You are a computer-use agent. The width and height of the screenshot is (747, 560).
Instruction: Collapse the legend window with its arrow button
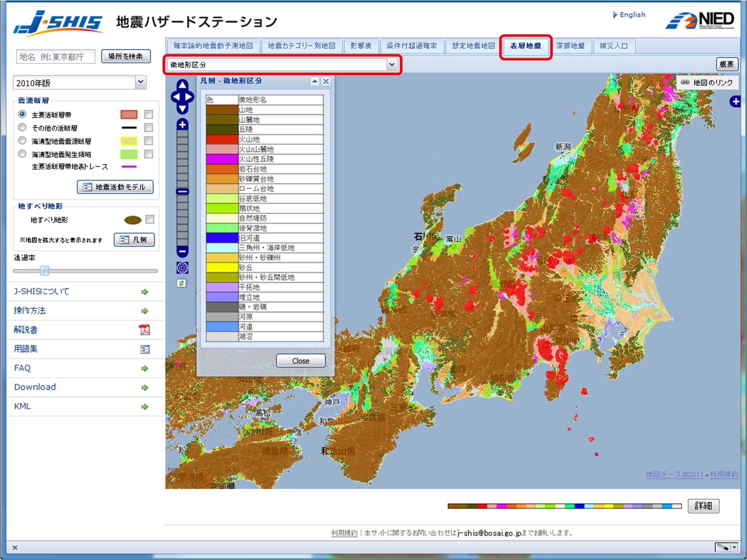tap(314, 82)
